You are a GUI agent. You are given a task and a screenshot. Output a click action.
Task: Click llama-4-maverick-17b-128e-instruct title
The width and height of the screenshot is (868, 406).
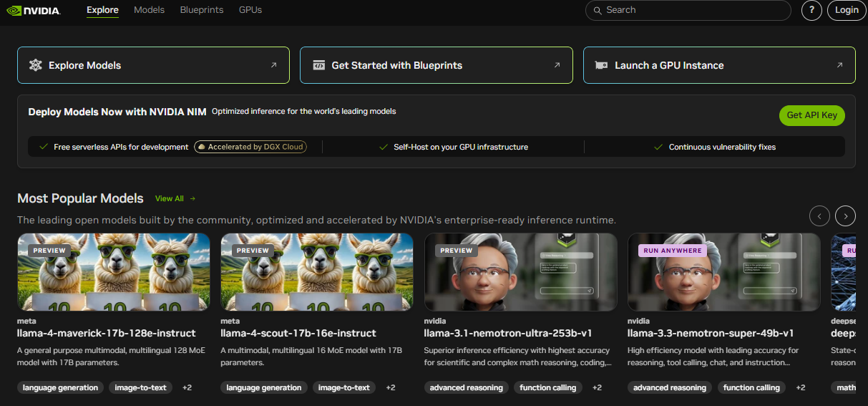(107, 334)
